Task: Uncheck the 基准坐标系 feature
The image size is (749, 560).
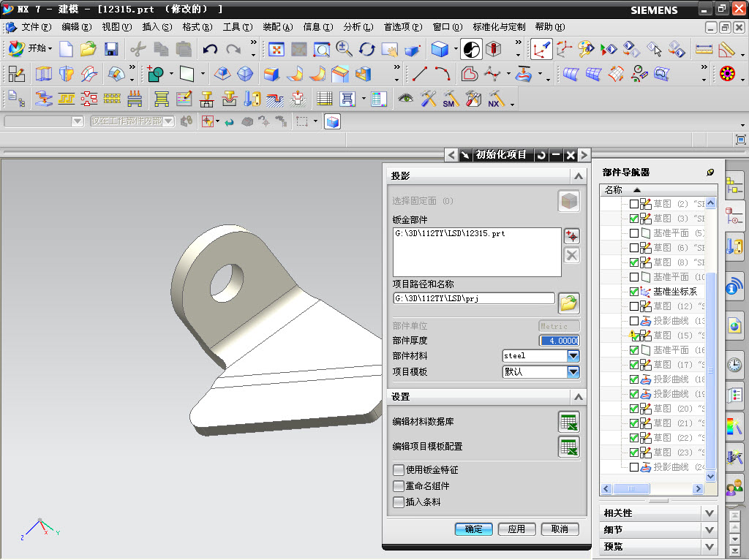Action: click(x=634, y=292)
